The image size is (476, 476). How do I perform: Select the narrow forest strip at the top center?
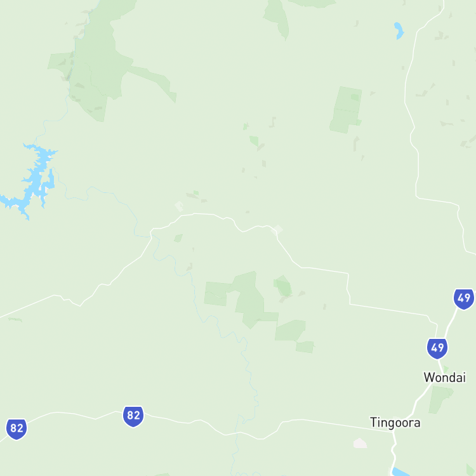pyautogui.click(x=277, y=20)
